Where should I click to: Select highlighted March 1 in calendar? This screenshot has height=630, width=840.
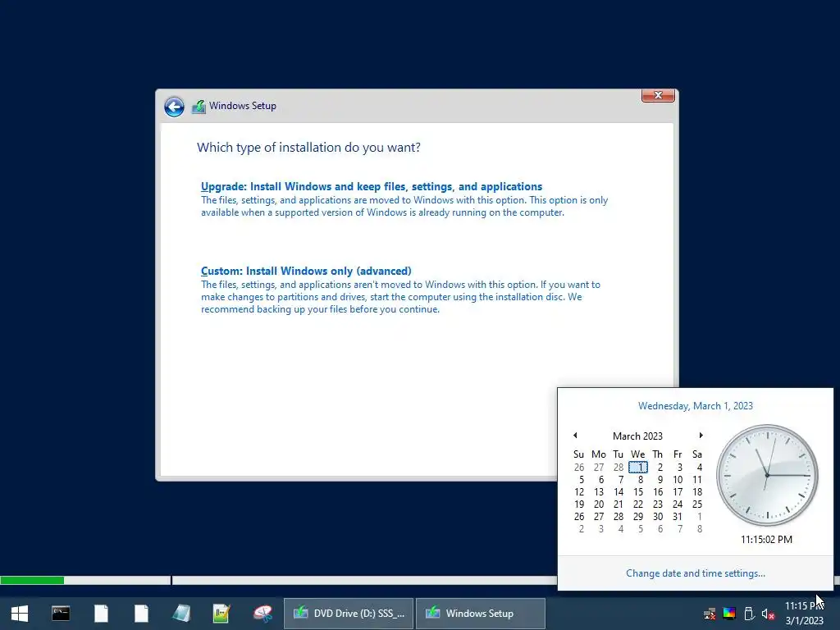coord(638,467)
